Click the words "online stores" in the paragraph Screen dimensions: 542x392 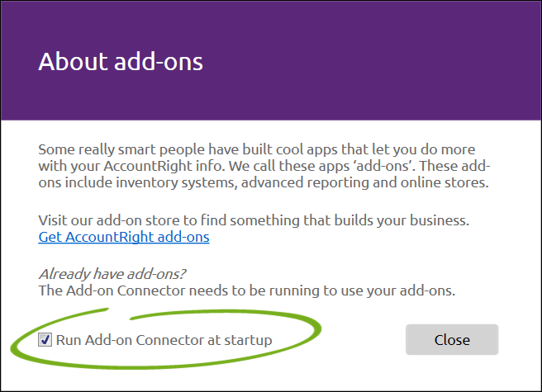point(445,182)
